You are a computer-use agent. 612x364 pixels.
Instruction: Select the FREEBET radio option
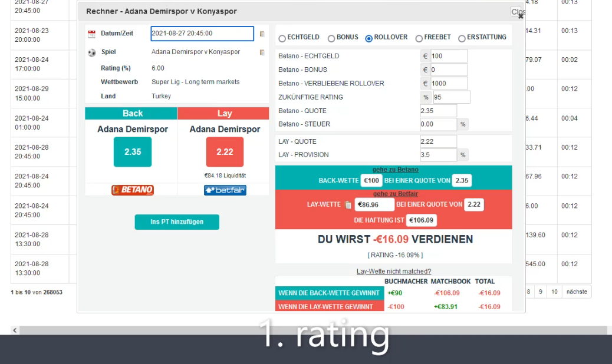[419, 38]
